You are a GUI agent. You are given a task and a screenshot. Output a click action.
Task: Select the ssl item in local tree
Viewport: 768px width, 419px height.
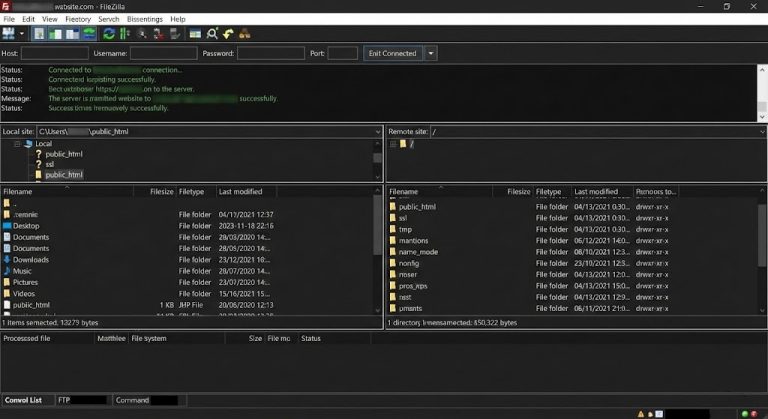[x=49, y=164]
